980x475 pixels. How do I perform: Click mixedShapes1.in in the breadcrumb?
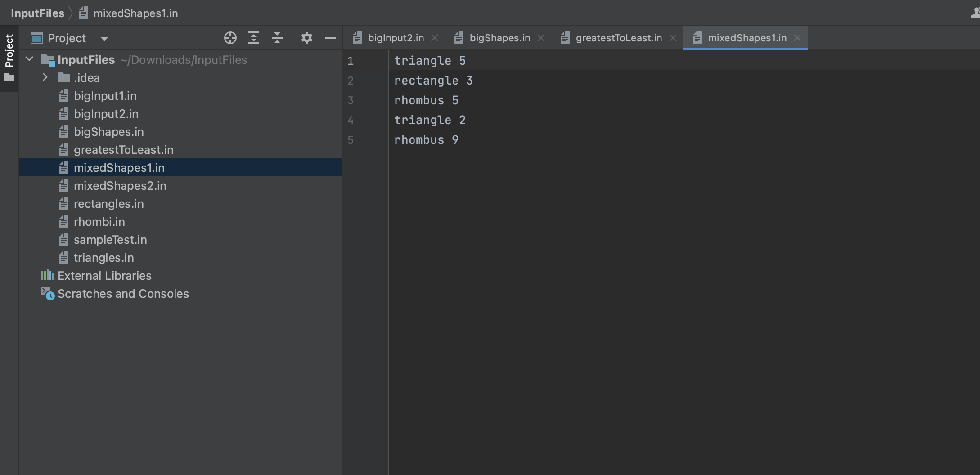pyautogui.click(x=135, y=13)
